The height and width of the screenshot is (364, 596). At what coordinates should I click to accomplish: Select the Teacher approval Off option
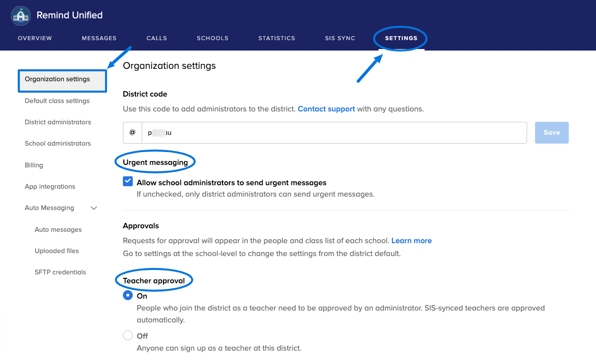[x=128, y=336]
